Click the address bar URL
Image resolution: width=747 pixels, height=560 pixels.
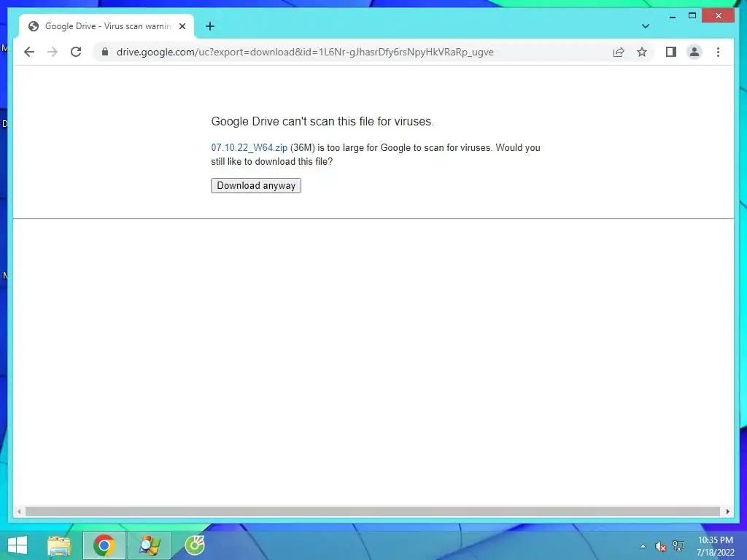click(305, 52)
